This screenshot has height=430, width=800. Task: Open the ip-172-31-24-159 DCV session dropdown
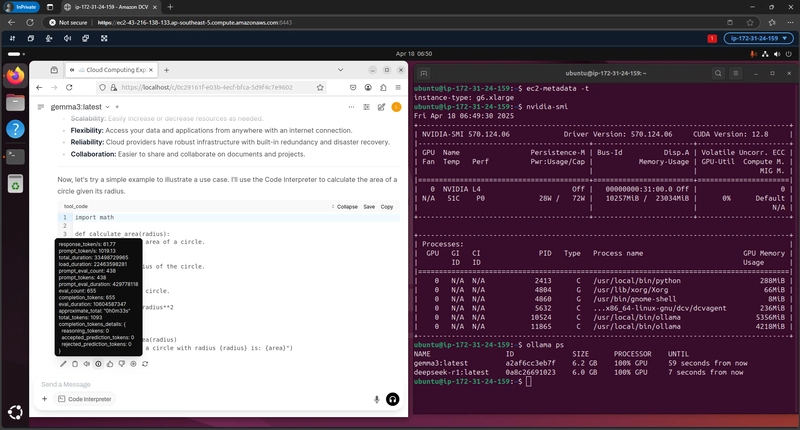click(x=758, y=38)
